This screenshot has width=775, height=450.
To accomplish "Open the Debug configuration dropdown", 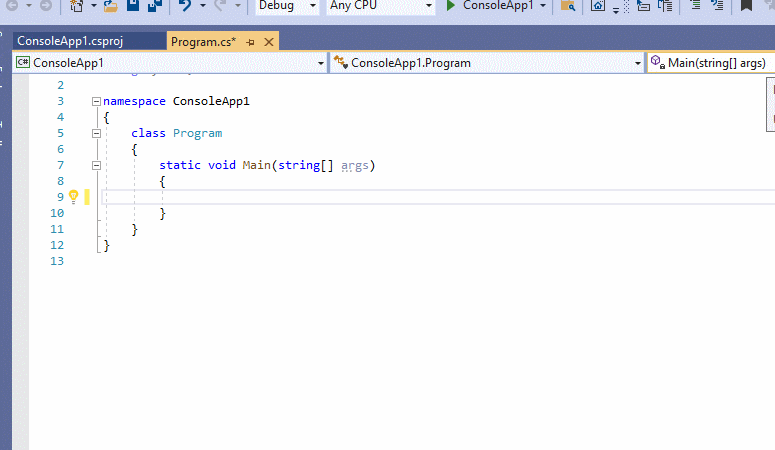I will point(286,6).
